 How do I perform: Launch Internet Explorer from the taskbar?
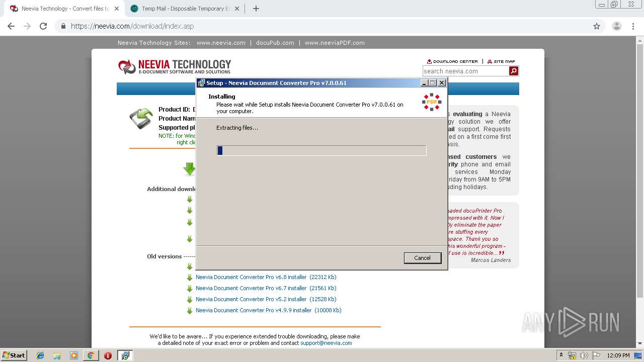[40, 355]
